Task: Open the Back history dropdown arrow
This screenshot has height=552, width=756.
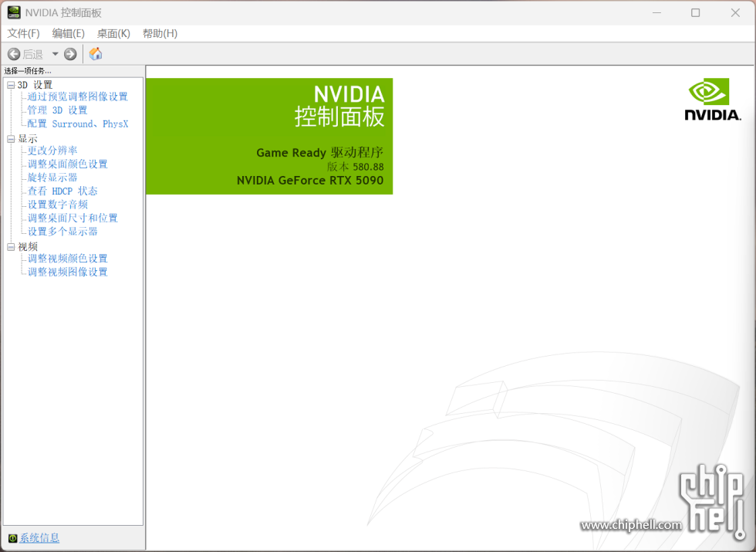Action: pyautogui.click(x=55, y=54)
